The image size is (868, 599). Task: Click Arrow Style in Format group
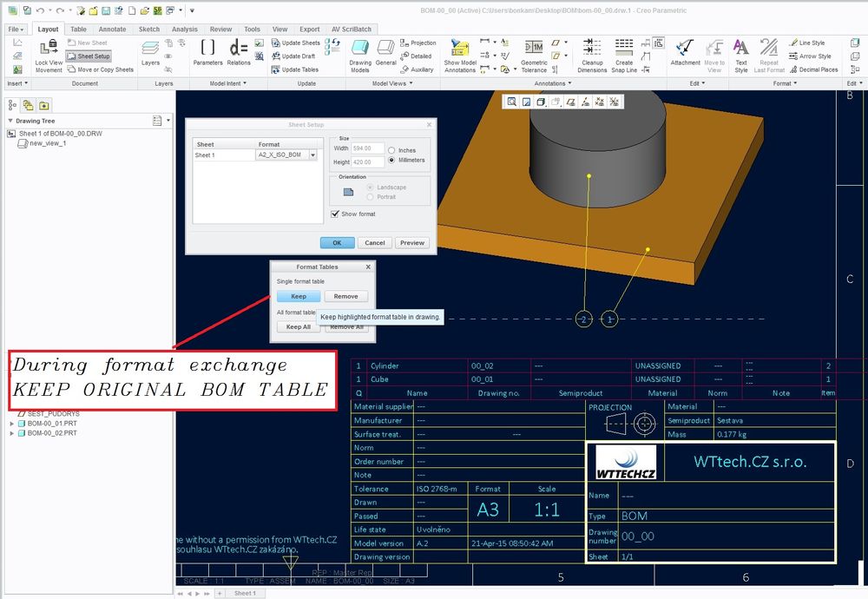[x=810, y=56]
